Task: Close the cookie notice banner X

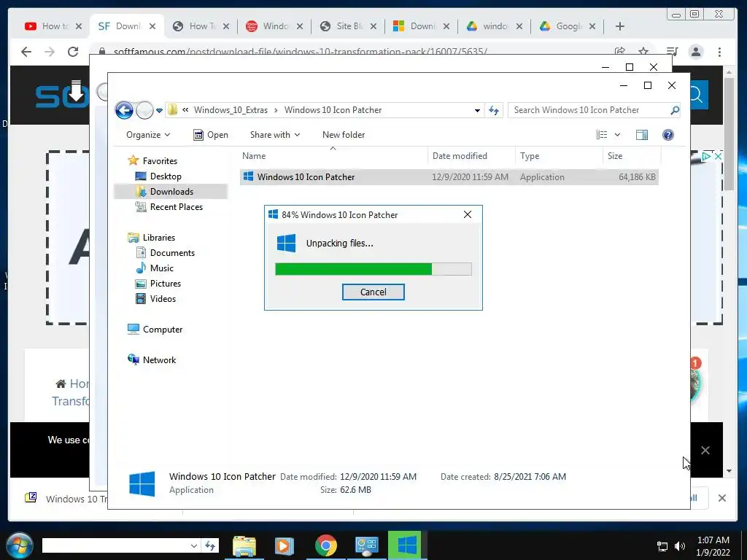Action: (705, 451)
